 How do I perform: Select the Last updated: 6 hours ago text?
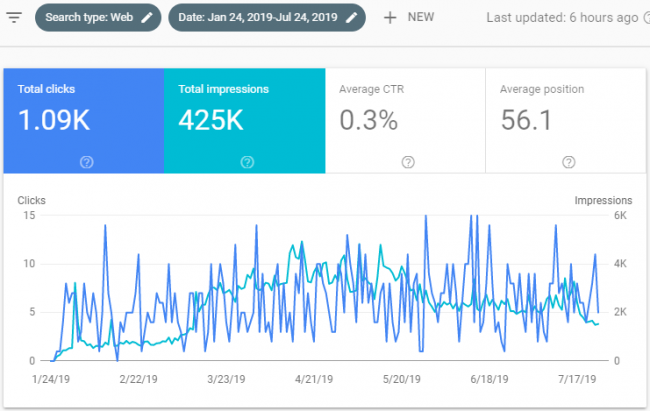coord(562,18)
